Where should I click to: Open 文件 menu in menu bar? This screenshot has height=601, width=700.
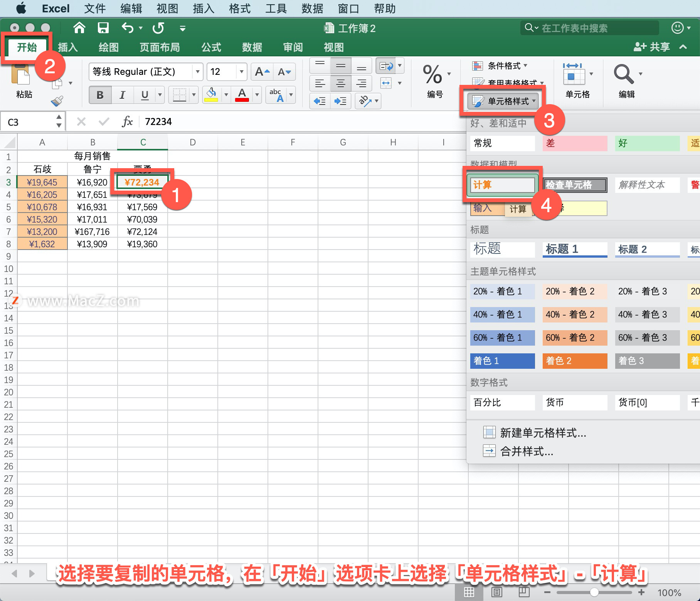click(95, 8)
